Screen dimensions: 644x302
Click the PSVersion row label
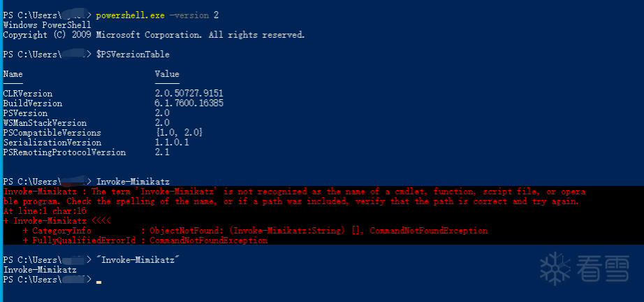[25, 113]
